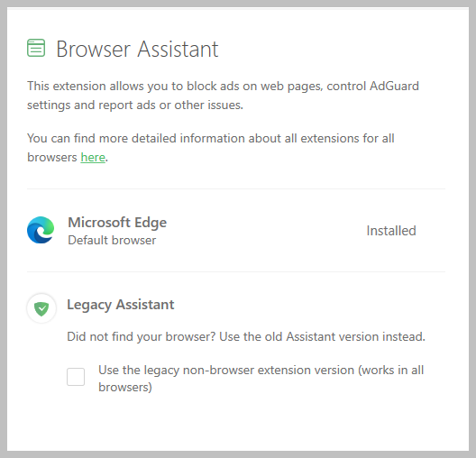
Task: Open the 'here' extensions information link
Action: (x=93, y=157)
